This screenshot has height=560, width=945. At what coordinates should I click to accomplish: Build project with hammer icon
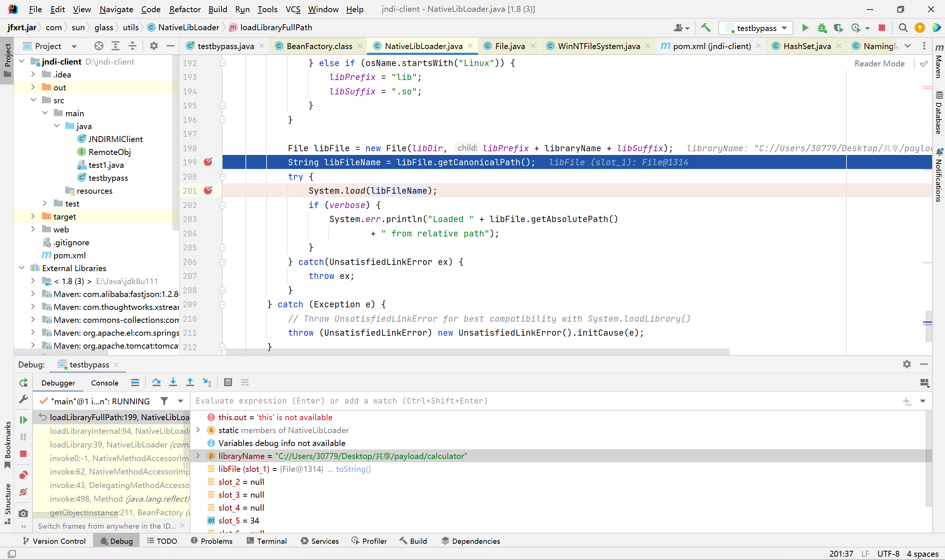[705, 28]
